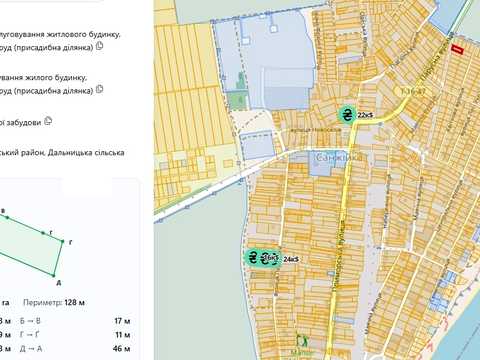Click the 'Санжійка' village label on map
This screenshot has width=480, height=360.
point(338,157)
